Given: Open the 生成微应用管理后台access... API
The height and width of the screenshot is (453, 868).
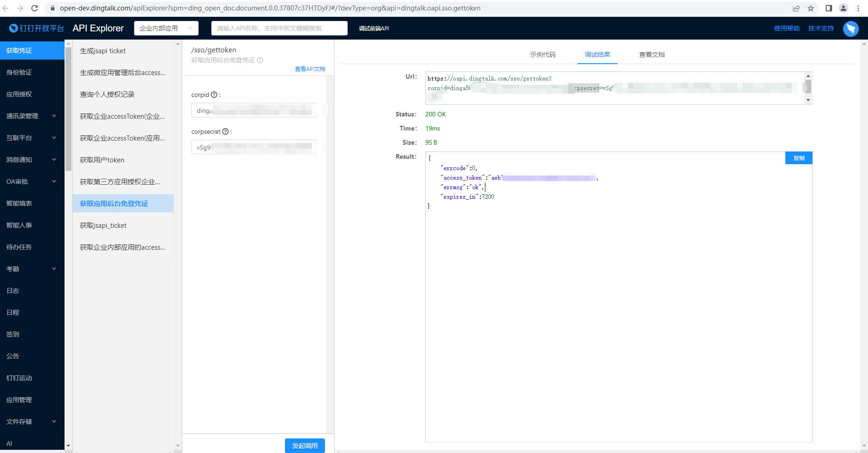Looking at the screenshot, I should tap(123, 73).
